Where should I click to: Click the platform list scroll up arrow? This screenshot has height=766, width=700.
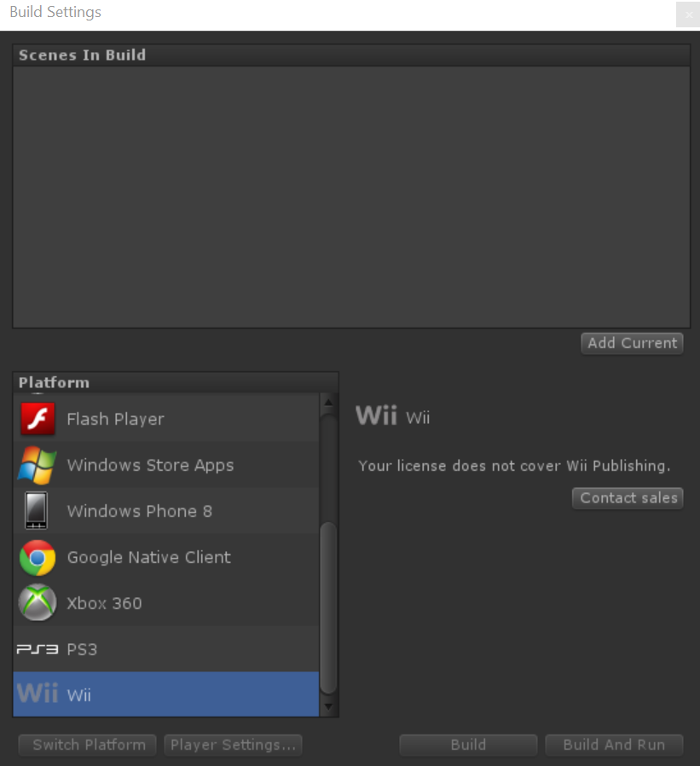tap(328, 403)
